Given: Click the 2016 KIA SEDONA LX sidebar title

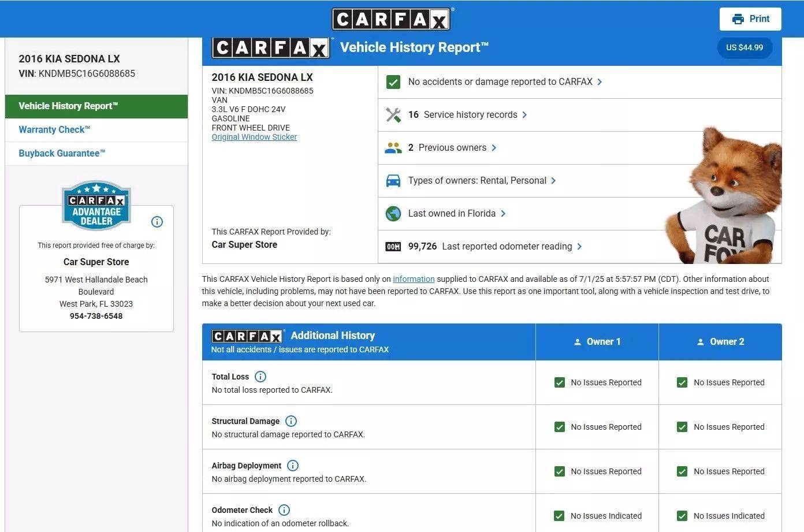Looking at the screenshot, I should pyautogui.click(x=69, y=58).
